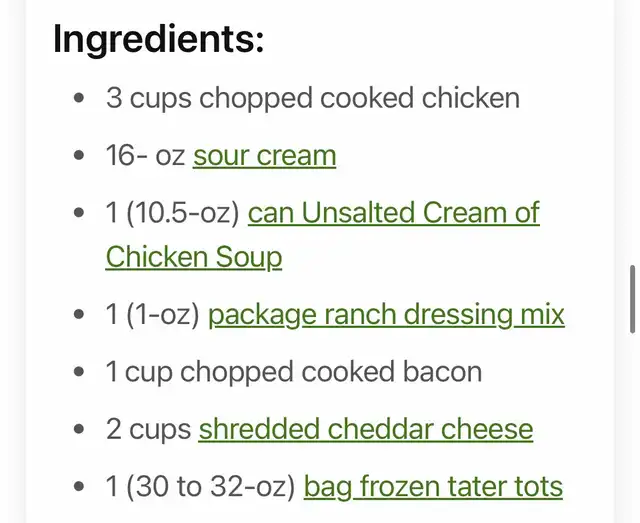
Task: Click the "1 (1-oz)" quantity text
Action: pyautogui.click(x=152, y=315)
